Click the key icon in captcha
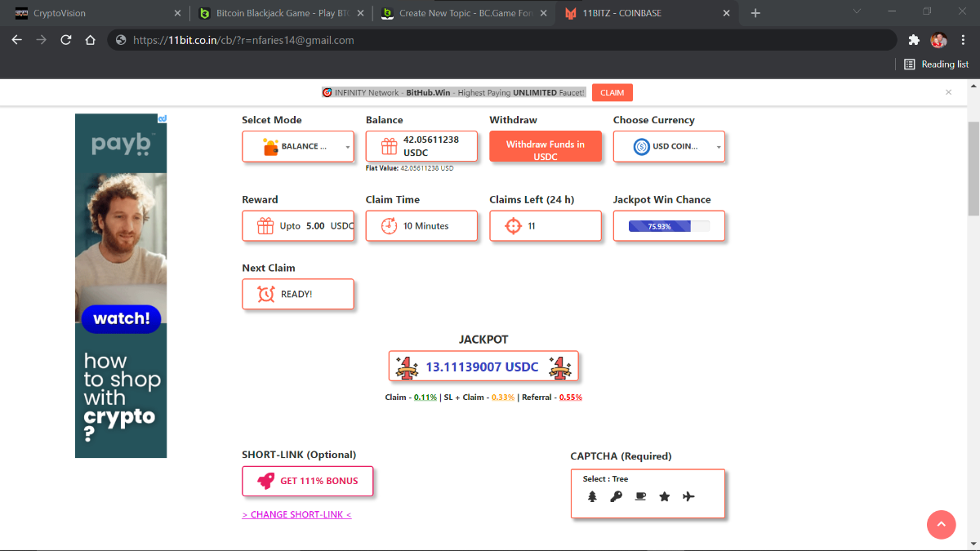The height and width of the screenshot is (551, 980). pyautogui.click(x=616, y=496)
